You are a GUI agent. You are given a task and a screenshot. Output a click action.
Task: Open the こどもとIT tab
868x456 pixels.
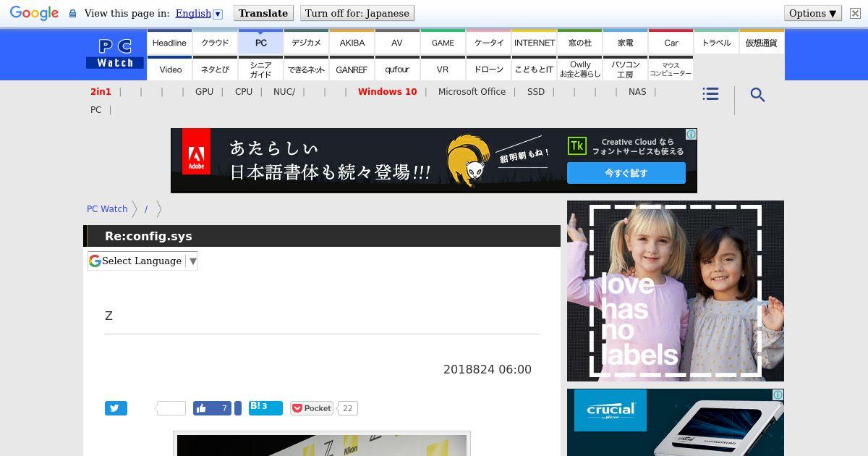(535, 69)
